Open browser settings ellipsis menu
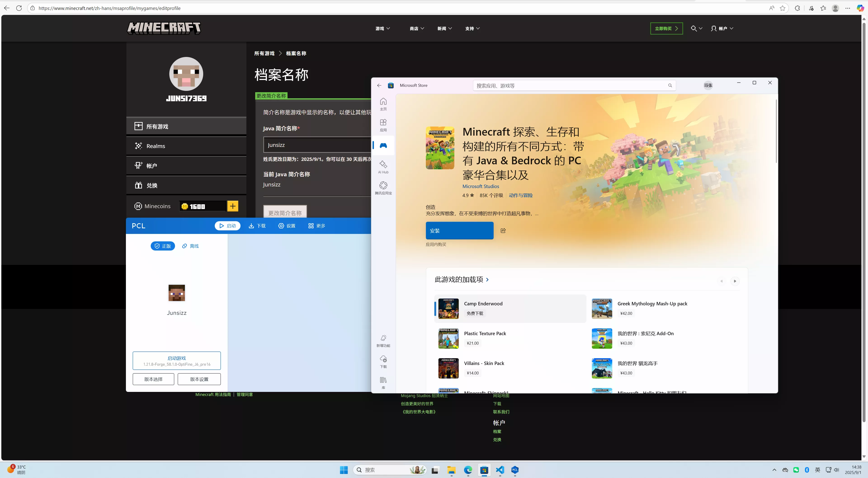Viewport: 868px width, 478px height. (848, 8)
